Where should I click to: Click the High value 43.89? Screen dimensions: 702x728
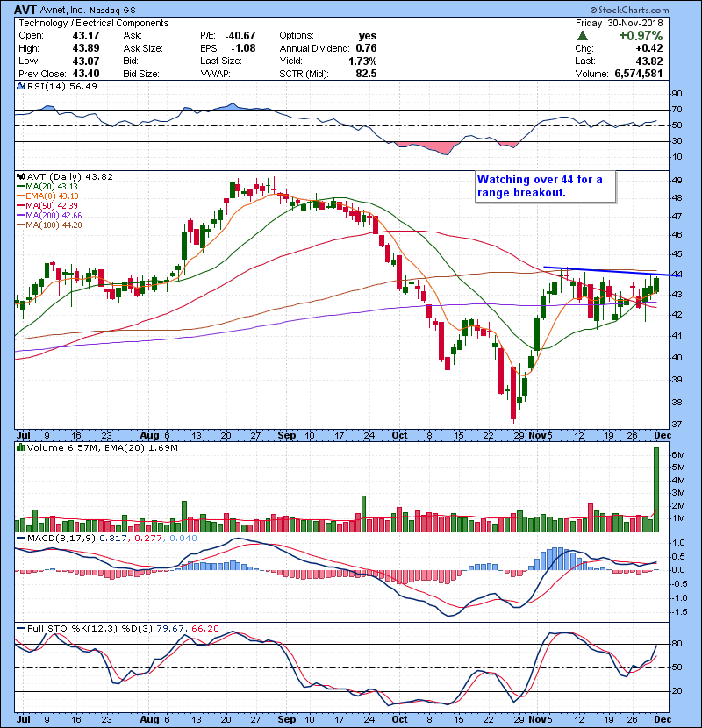pyautogui.click(x=85, y=48)
